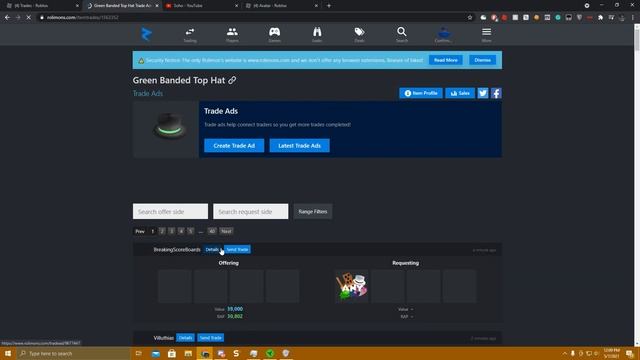Focus the Search request side field
Image resolution: width=640 pixels, height=360 pixels.
pyautogui.click(x=251, y=211)
